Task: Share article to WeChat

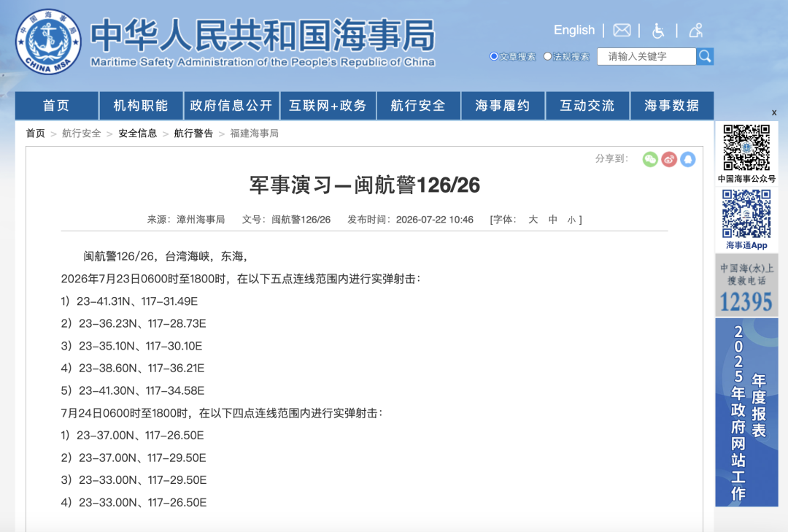Action: [650, 159]
